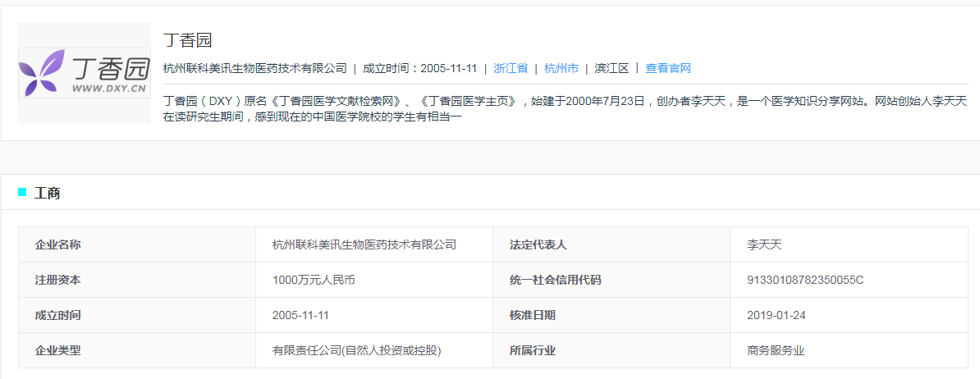Click the company description paragraph

[x=565, y=108]
